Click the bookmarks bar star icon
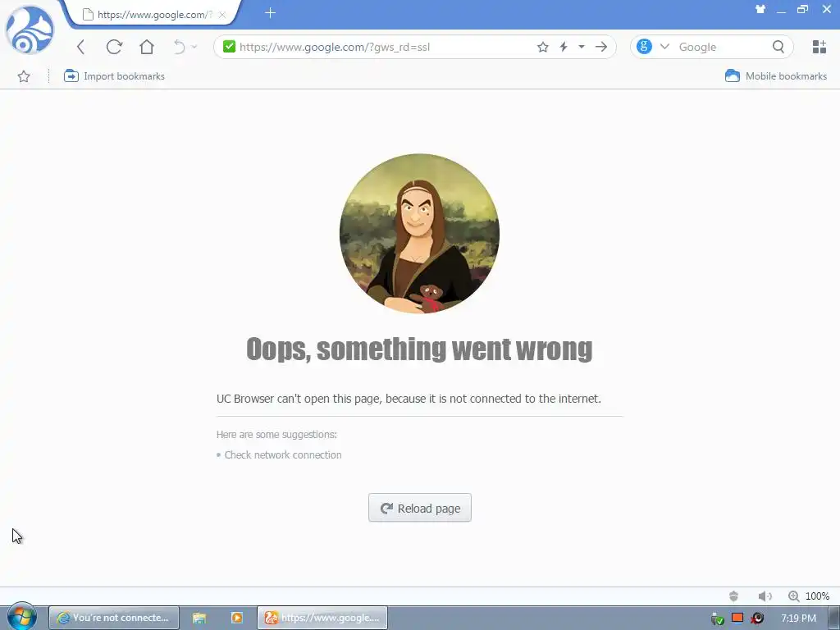 (24, 76)
